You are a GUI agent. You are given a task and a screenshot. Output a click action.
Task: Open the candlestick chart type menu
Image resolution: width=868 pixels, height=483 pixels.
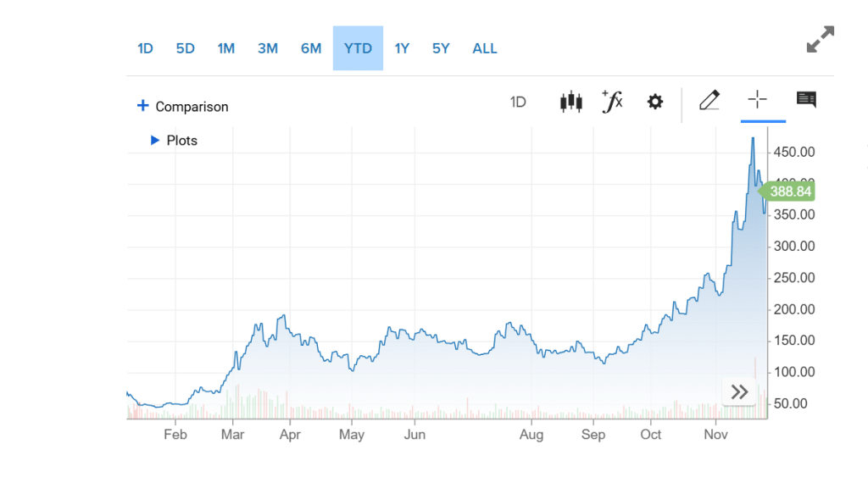click(570, 103)
